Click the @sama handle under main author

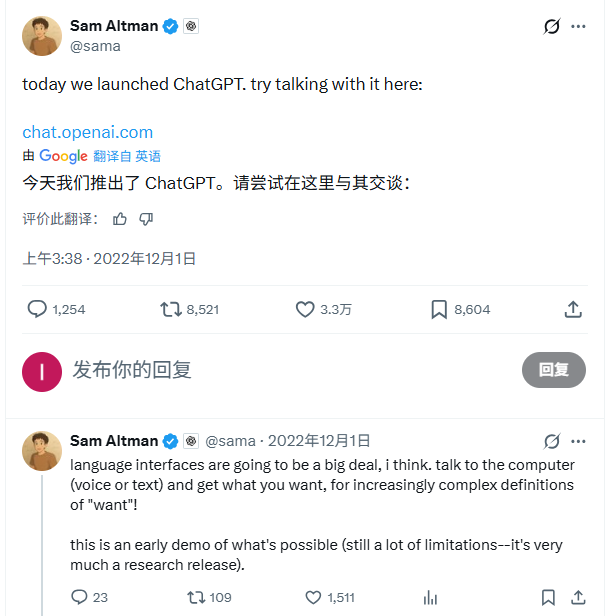coord(95,45)
